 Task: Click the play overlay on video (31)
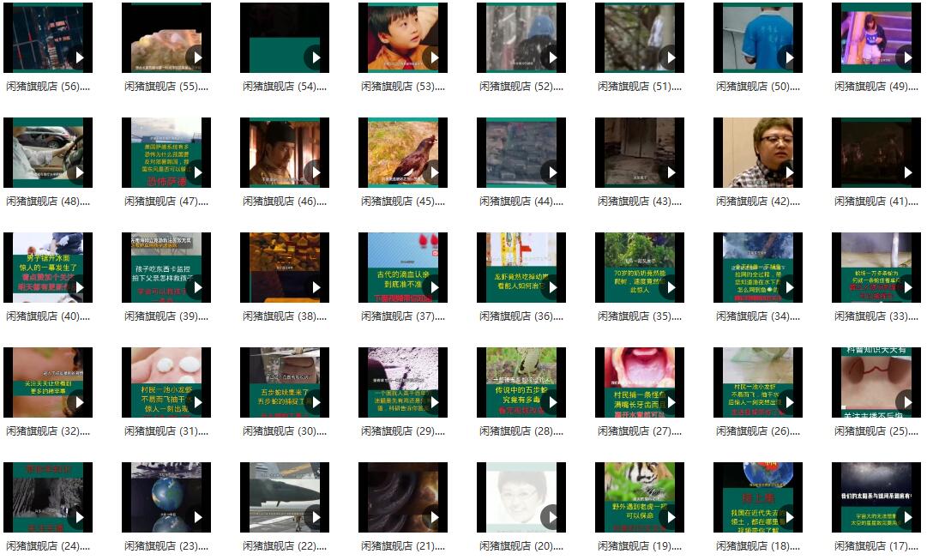(197, 402)
